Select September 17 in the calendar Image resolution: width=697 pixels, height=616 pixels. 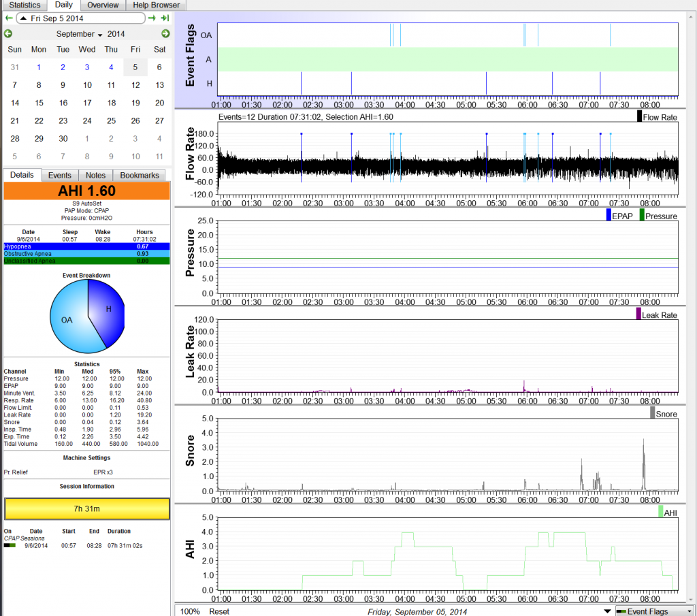(x=87, y=103)
